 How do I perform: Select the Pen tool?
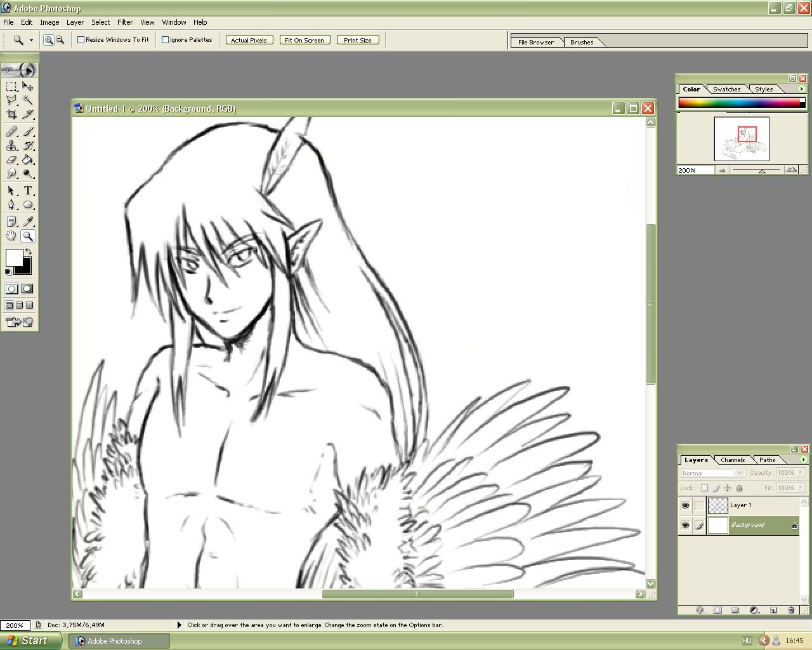(11, 205)
